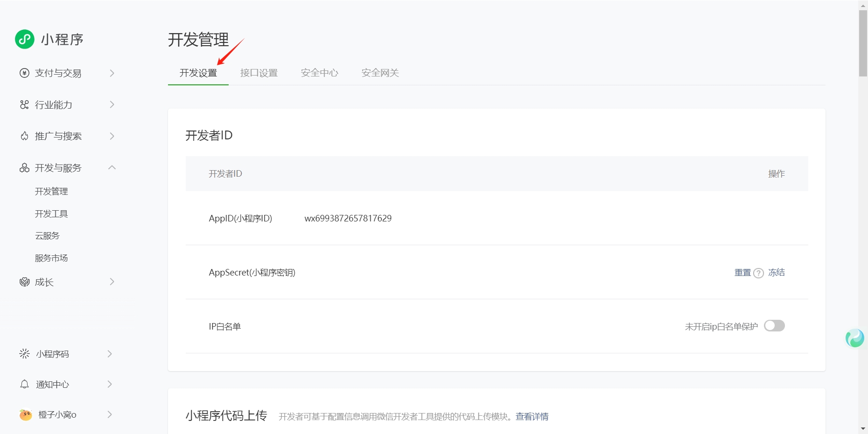Switch to the 安全中心 tab
Viewport: 868px width, 434px height.
pyautogui.click(x=320, y=73)
